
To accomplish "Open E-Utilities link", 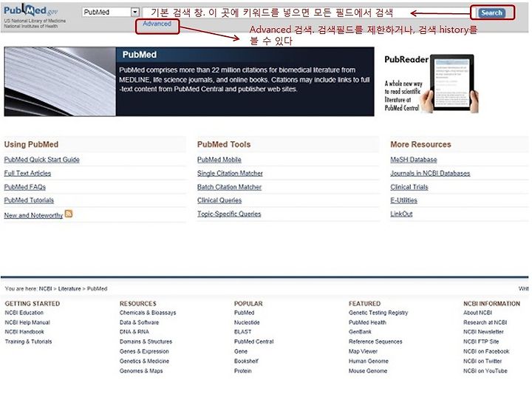I will pyautogui.click(x=403, y=200).
